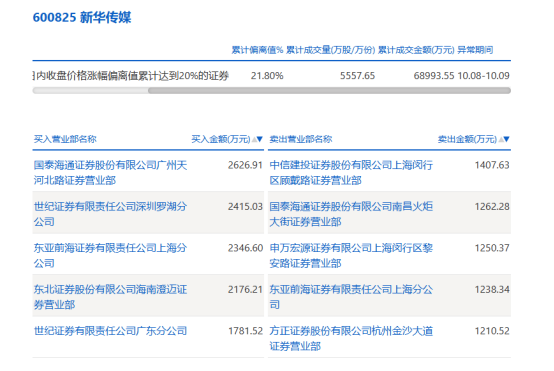Click the 累计成交金额(万元) header
The width and height of the screenshot is (554, 371).
pos(416,50)
